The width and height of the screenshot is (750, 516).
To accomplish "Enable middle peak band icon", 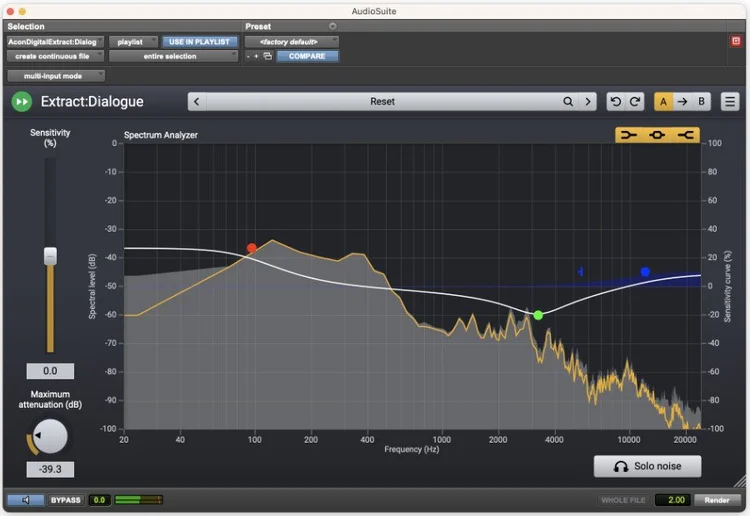I will tap(657, 135).
